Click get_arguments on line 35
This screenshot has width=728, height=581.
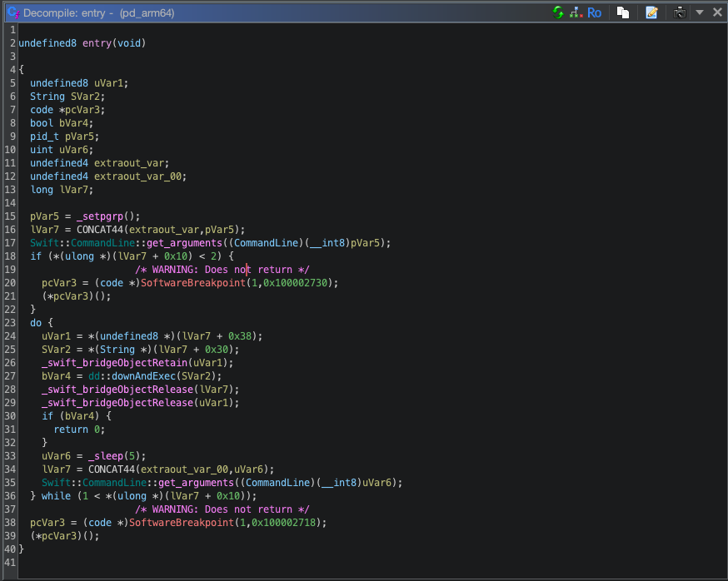(x=196, y=483)
